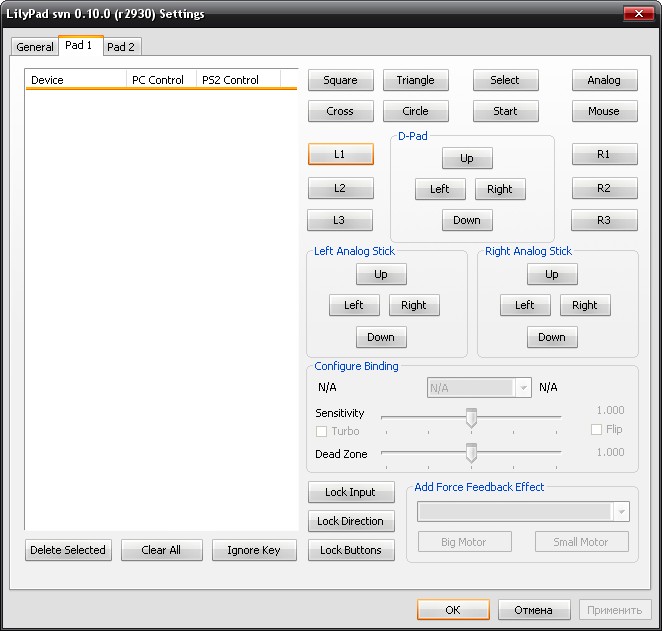Click the Отмена cancel button
The image size is (662, 631).
pos(534,610)
